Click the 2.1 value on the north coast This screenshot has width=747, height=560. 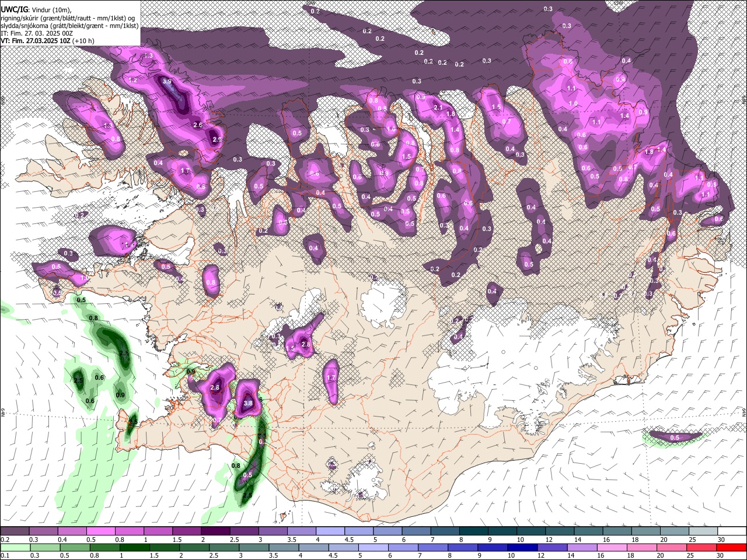[438, 107]
